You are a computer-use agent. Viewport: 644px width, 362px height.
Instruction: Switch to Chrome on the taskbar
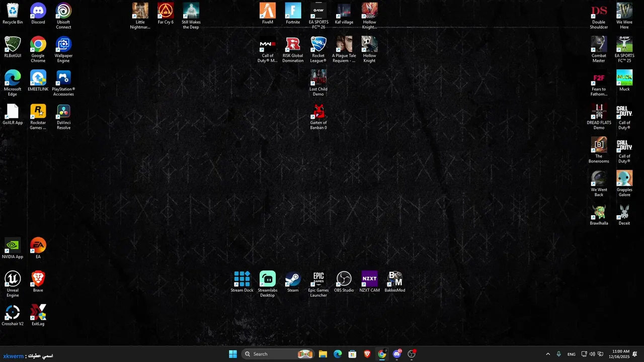[382, 354]
